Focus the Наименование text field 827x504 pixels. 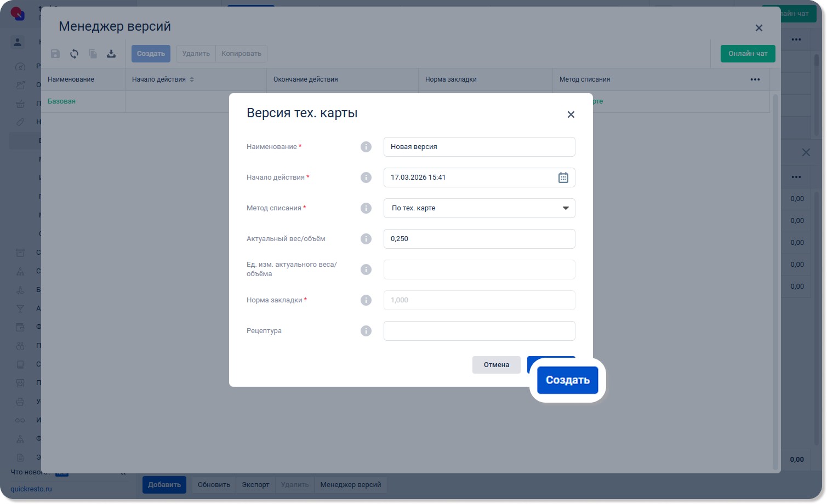click(x=479, y=147)
